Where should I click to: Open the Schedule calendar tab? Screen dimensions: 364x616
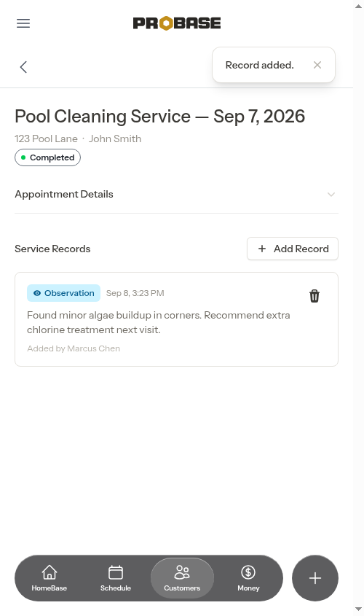(x=116, y=578)
